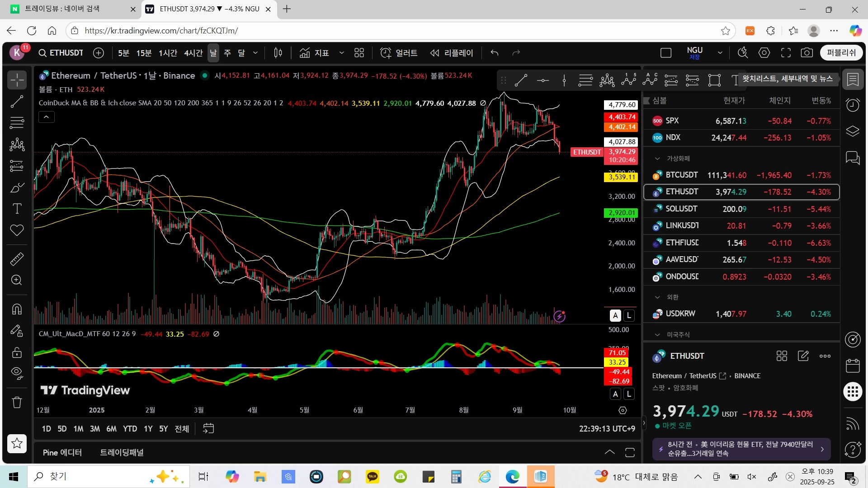Start bar 리플레이 mode

452,53
